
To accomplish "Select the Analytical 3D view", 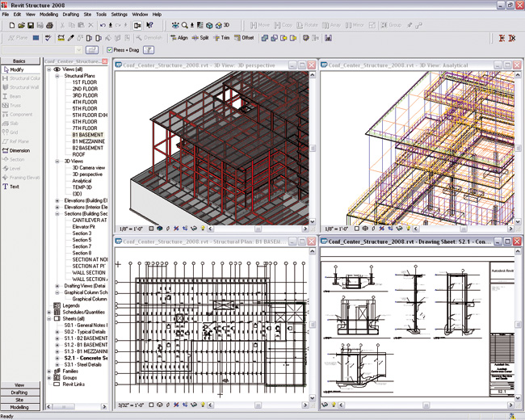I will [83, 181].
